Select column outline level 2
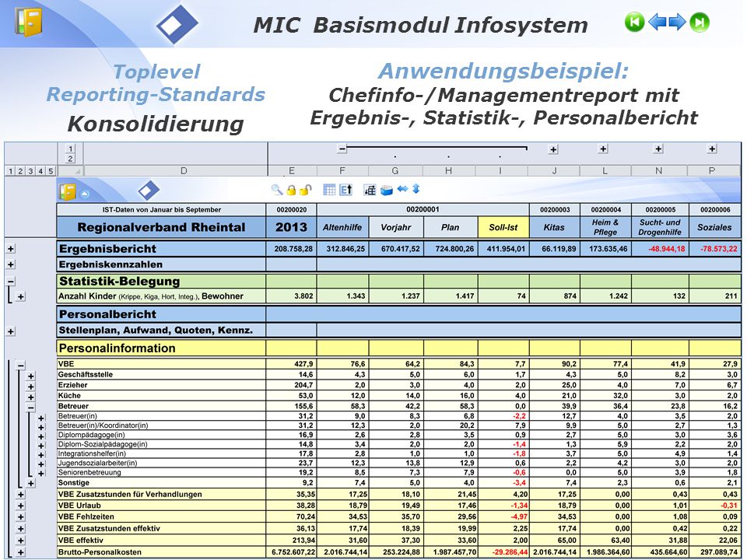 70,159
